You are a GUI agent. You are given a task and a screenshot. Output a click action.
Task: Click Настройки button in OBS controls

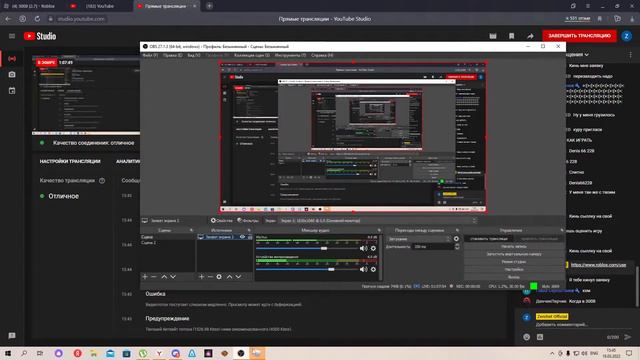514,269
